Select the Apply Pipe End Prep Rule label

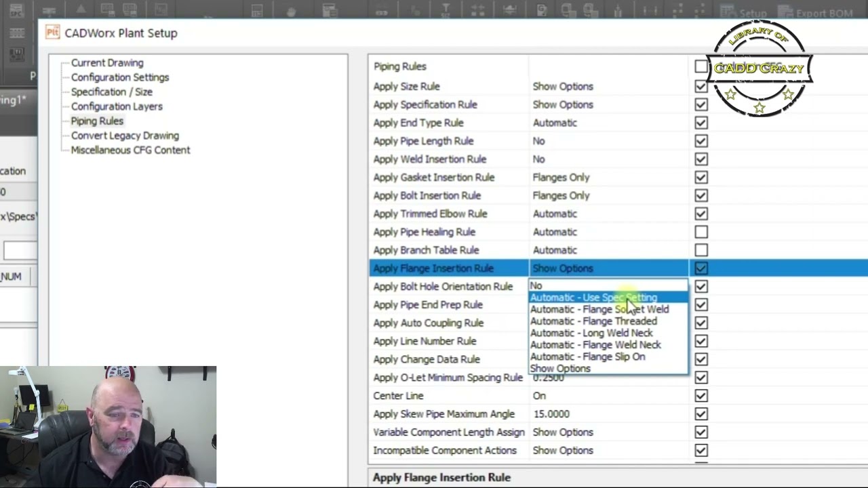(428, 305)
